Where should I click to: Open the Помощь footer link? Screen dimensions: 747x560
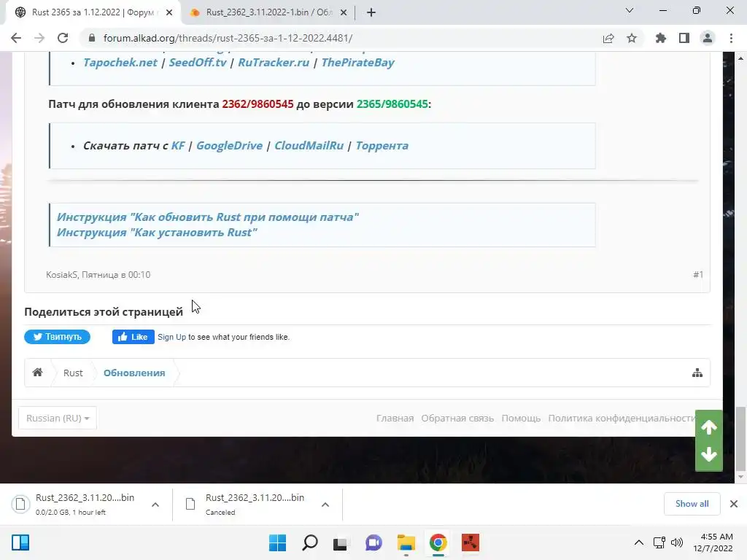521,418
